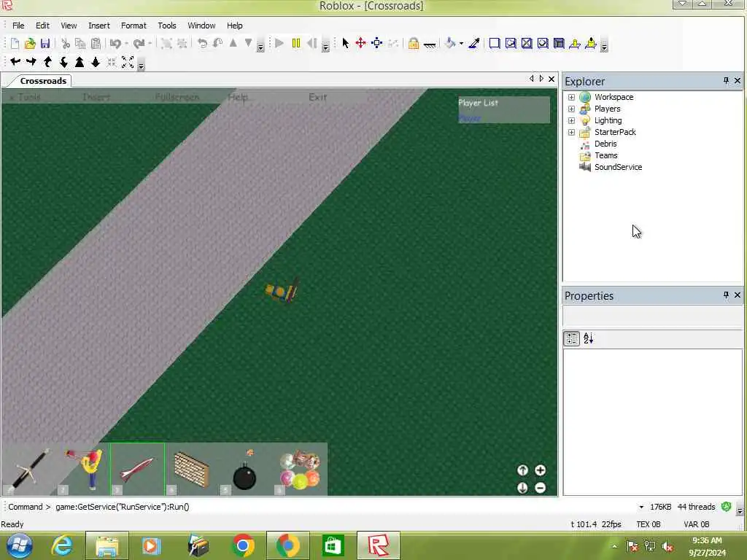This screenshot has height=560, width=747.
Task: Select the paintball superball slot in the hotbar
Action: point(300,469)
